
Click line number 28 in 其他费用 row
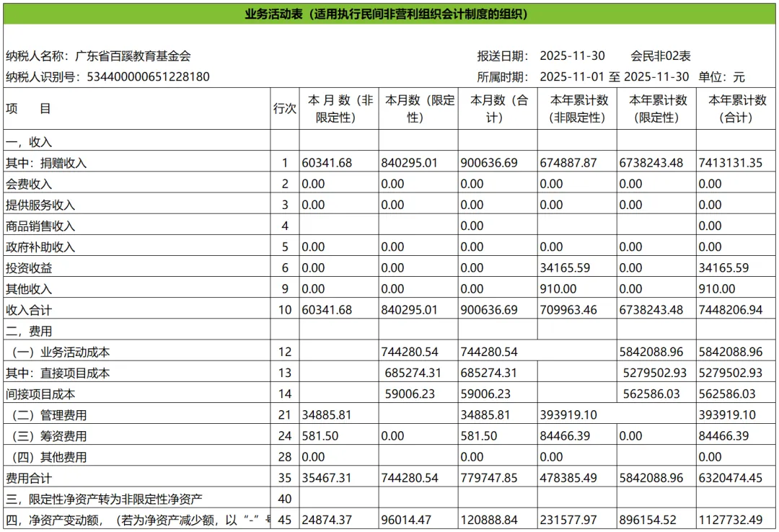point(285,457)
